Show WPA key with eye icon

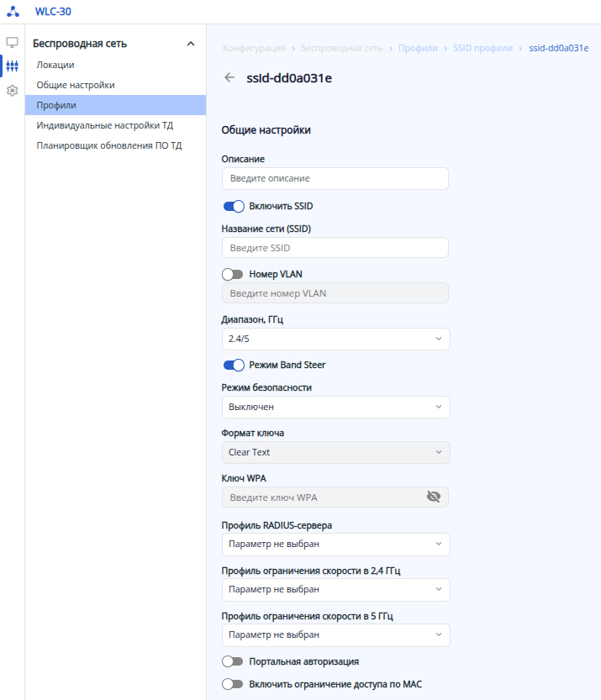(x=434, y=497)
